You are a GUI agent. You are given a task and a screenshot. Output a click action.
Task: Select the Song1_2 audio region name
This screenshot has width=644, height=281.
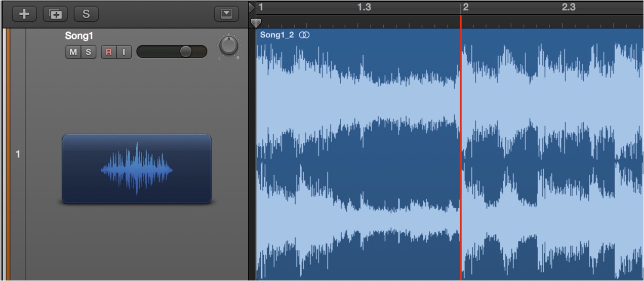(277, 35)
